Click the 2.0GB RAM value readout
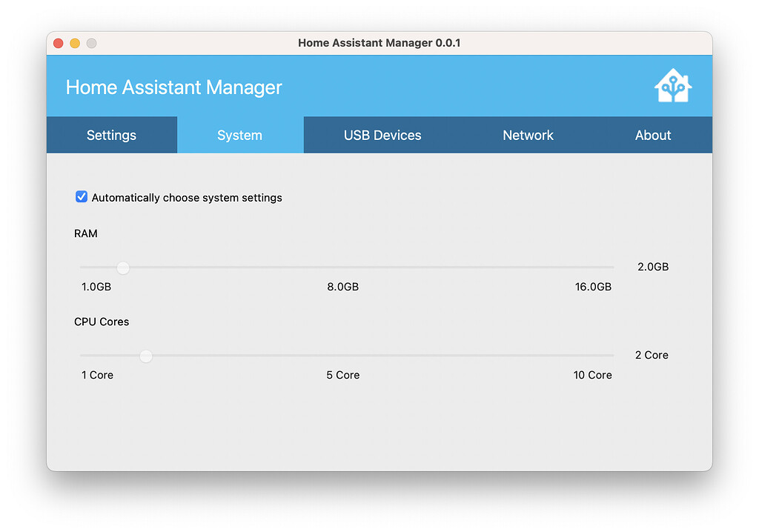This screenshot has width=759, height=532. [652, 267]
